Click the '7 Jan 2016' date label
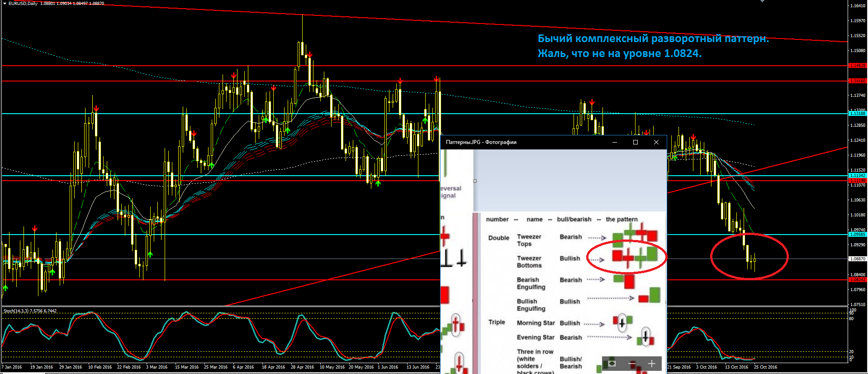The height and width of the screenshot is (374, 868). tap(12, 367)
